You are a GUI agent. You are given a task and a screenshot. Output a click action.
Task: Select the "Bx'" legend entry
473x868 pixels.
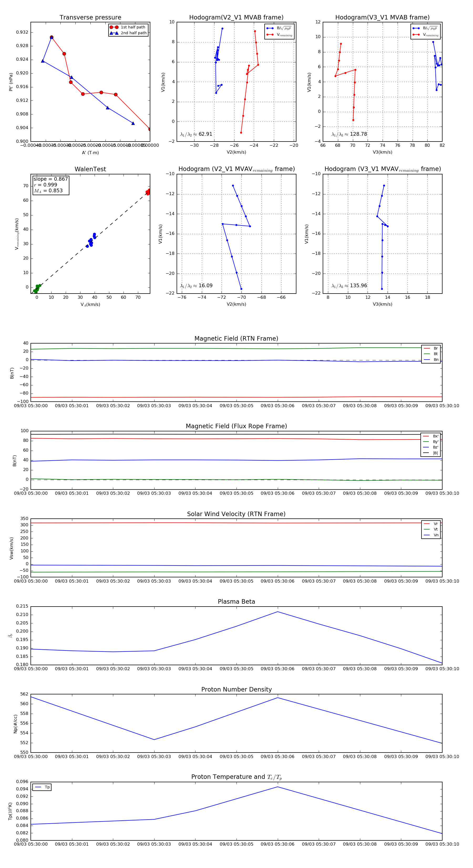coord(431,436)
